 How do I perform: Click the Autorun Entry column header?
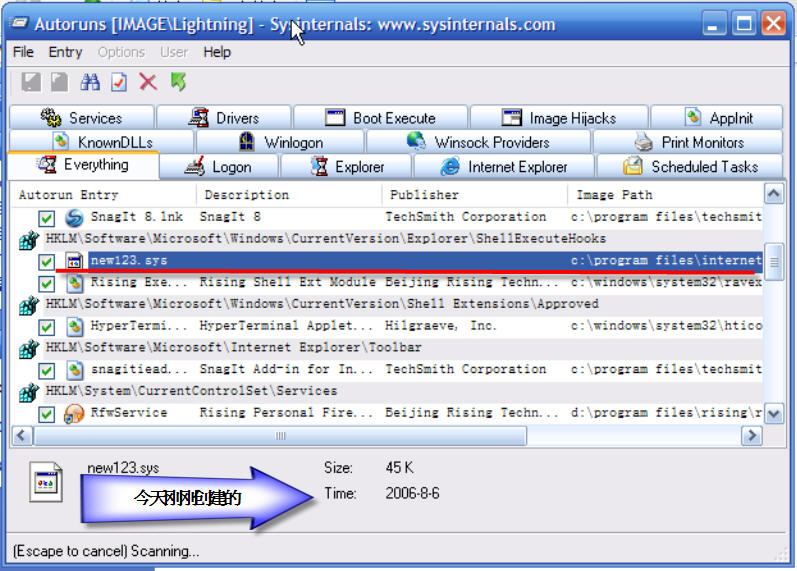click(x=103, y=195)
